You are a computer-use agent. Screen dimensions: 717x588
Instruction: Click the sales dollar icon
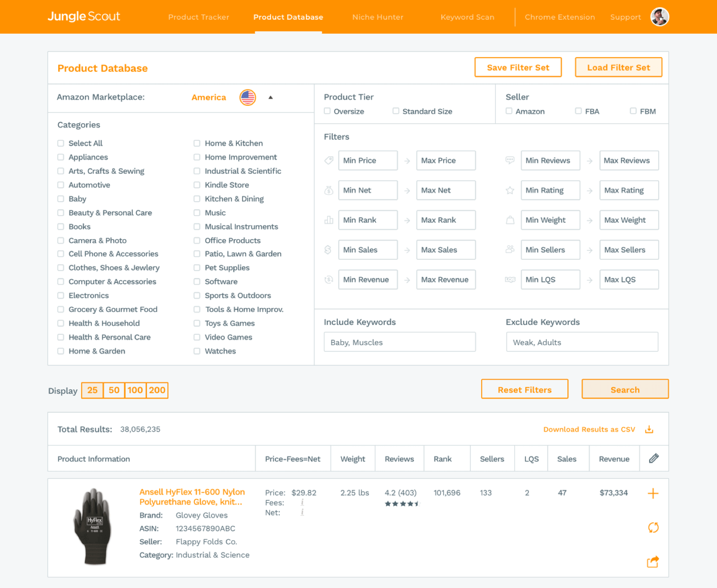(328, 250)
